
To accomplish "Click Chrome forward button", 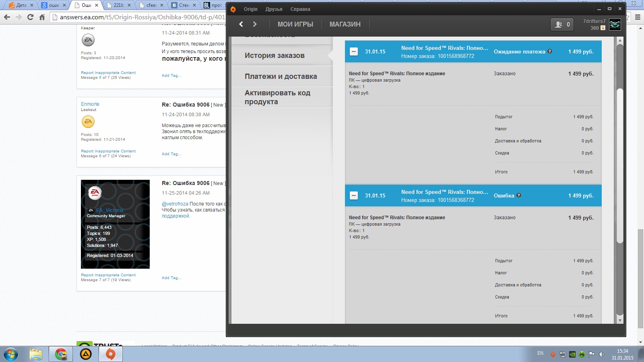I will click(x=19, y=17).
